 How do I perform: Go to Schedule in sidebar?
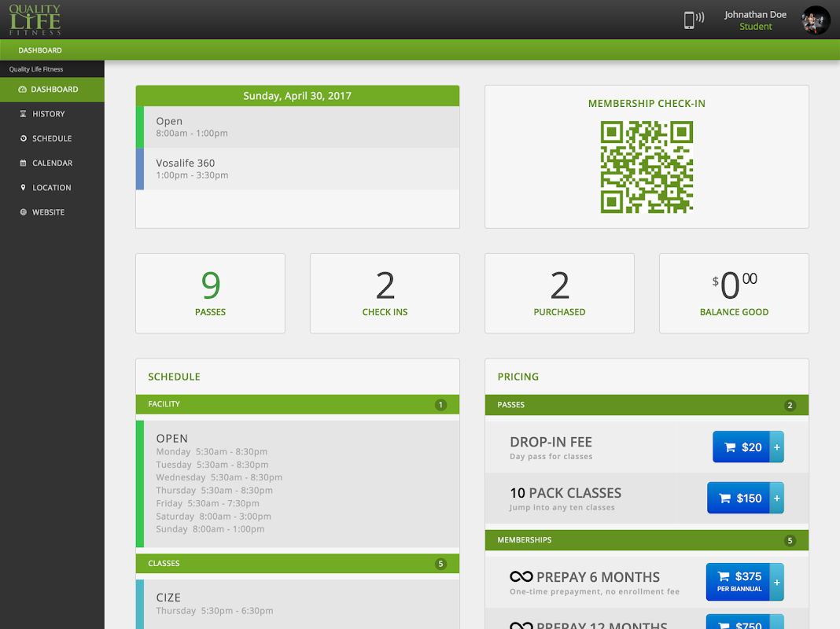[x=51, y=138]
